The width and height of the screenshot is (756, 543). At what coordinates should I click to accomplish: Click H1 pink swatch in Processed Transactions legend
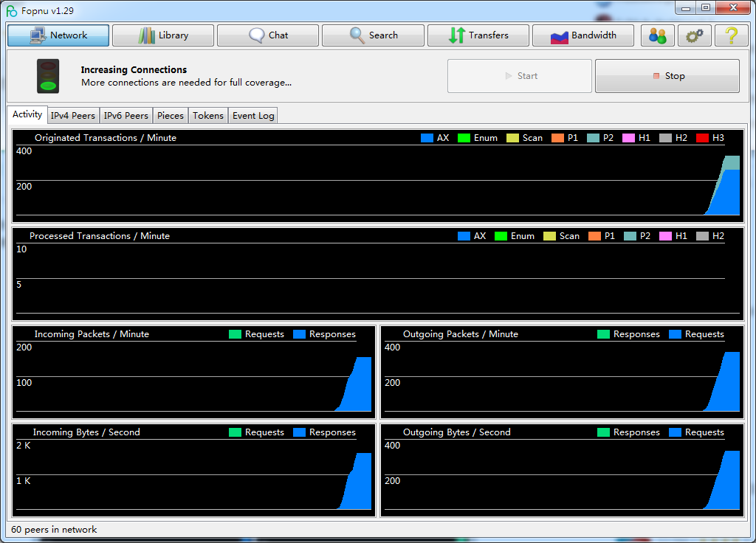click(x=665, y=236)
